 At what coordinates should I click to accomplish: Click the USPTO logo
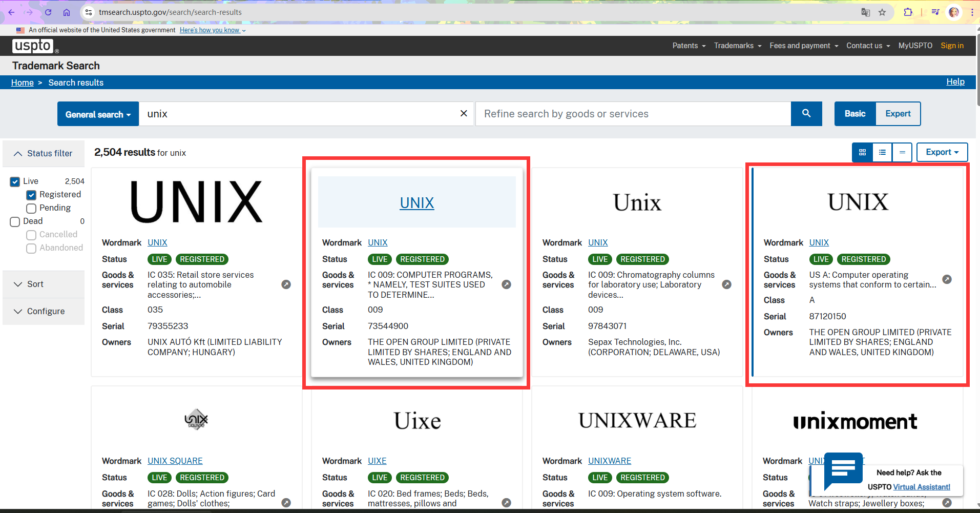pyautogui.click(x=35, y=46)
